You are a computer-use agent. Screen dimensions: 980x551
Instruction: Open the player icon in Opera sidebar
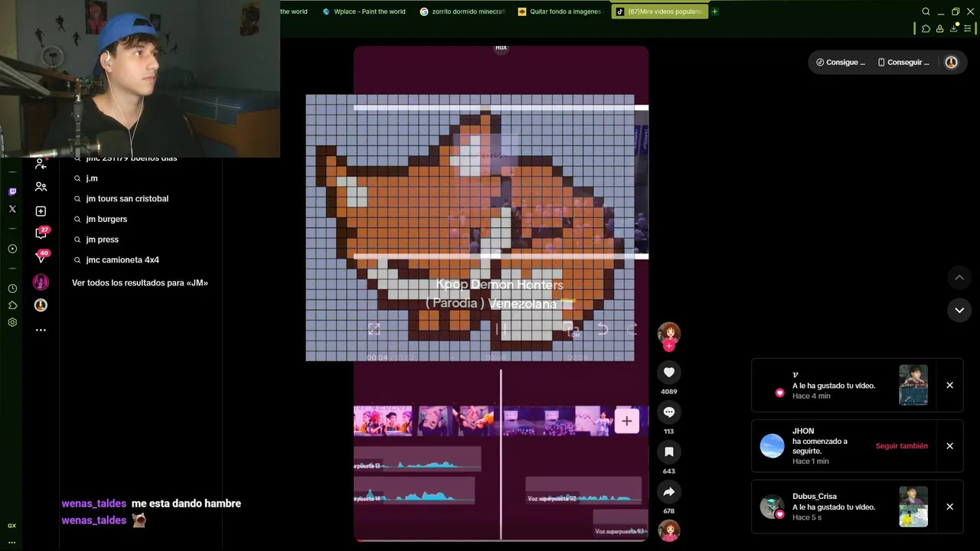[x=12, y=249]
